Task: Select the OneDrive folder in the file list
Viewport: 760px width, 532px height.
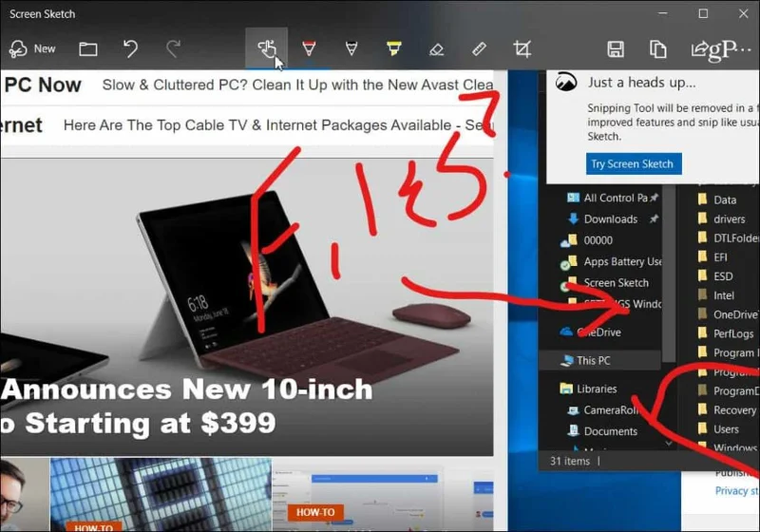Action: coord(728,314)
